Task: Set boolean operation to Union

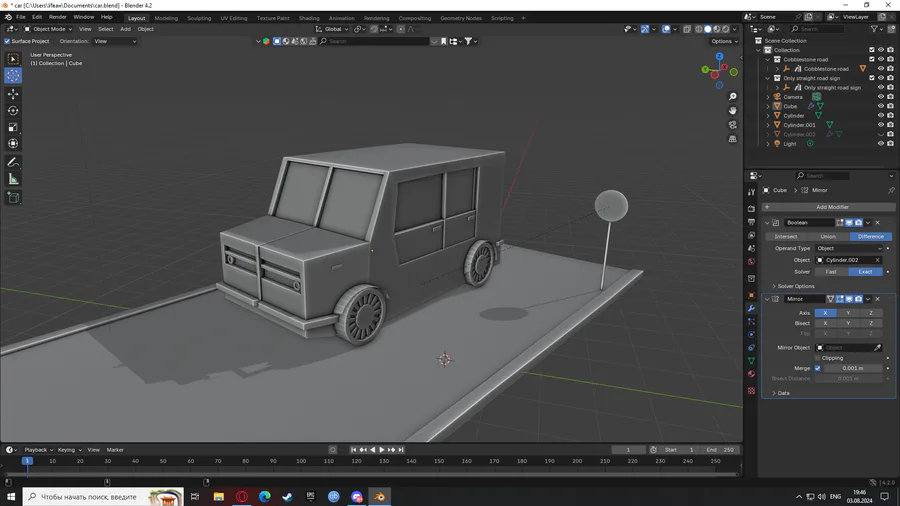Action: (828, 236)
